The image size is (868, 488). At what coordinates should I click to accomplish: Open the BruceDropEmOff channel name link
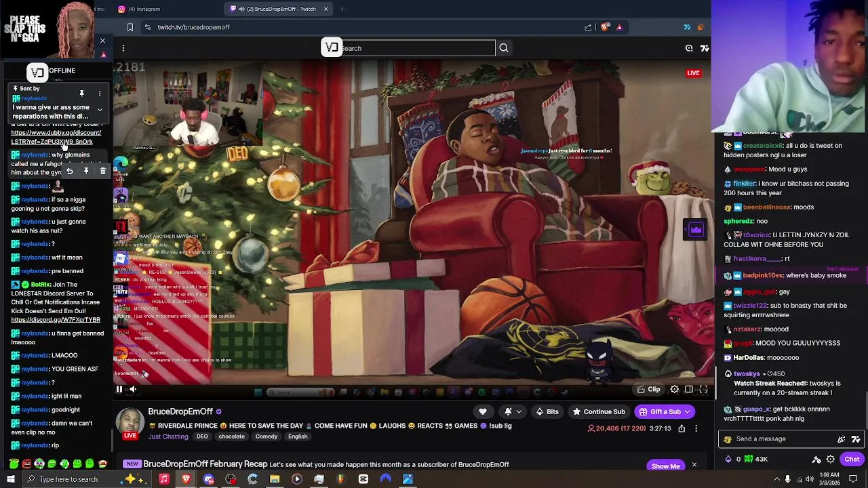[180, 411]
